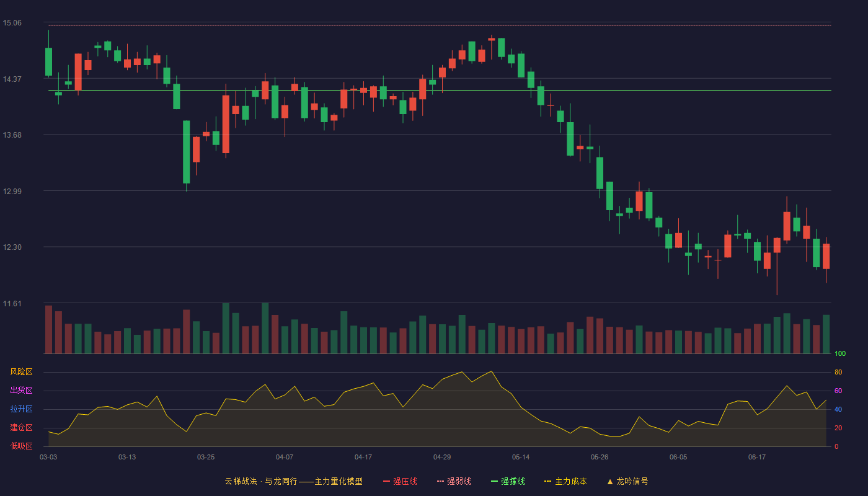This screenshot has width=868, height=496.
Task: Toggle the 强压线 legend entry
Action: [400, 481]
